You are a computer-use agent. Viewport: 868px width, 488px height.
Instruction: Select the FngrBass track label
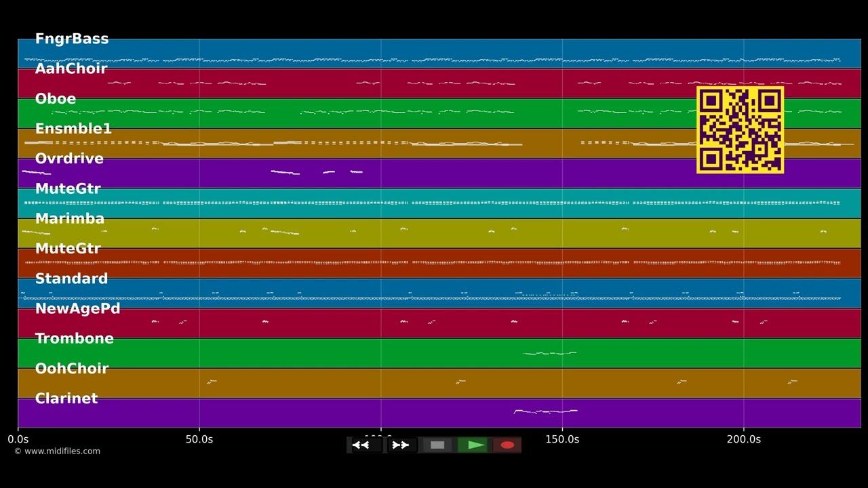[x=72, y=39]
